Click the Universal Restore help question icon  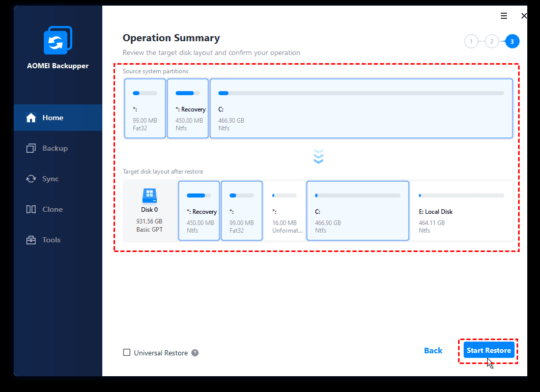point(195,353)
